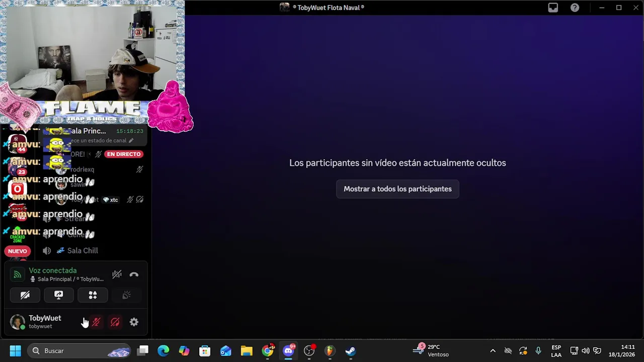Click the NUEVO mentions badge

(17, 251)
